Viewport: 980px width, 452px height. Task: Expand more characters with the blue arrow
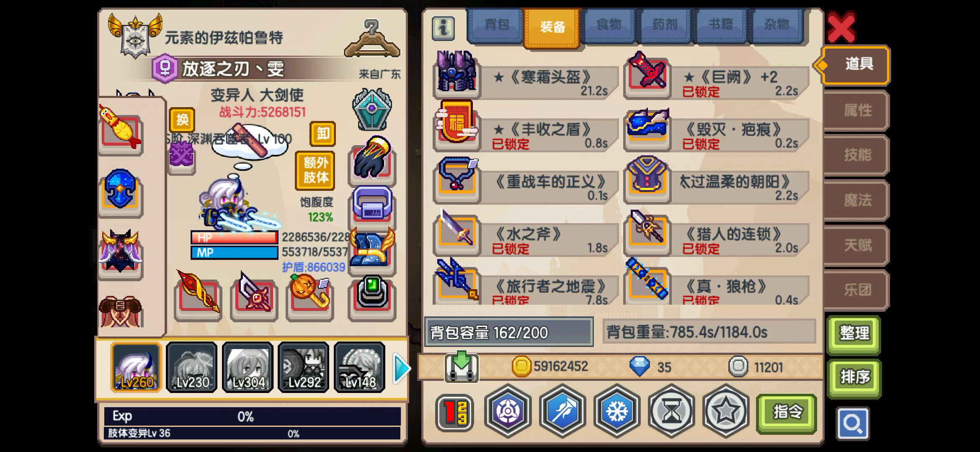[x=401, y=368]
